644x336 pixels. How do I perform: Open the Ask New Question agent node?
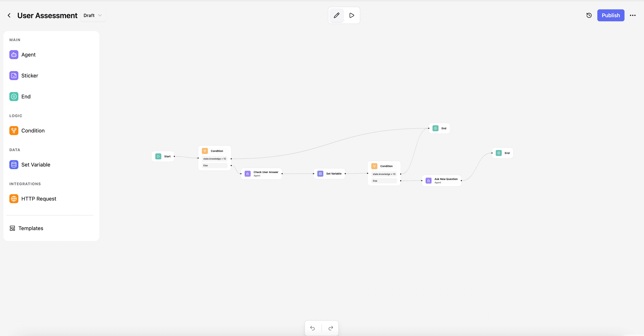coord(442,181)
